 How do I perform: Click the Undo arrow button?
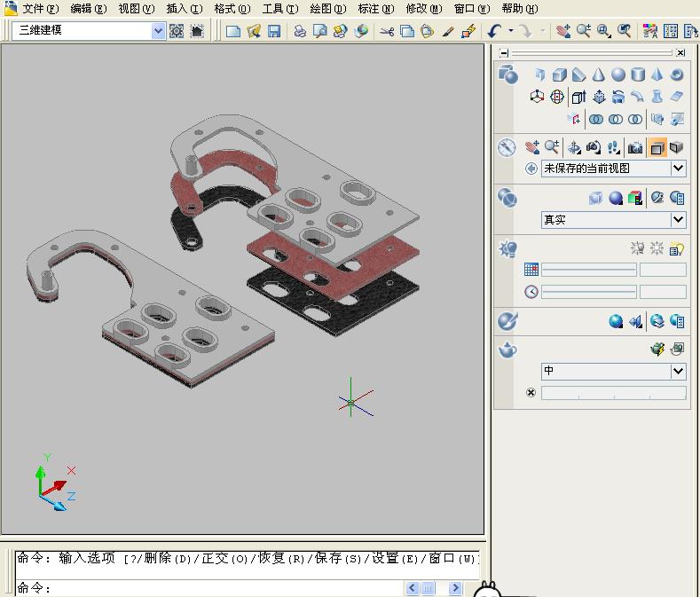click(x=494, y=31)
